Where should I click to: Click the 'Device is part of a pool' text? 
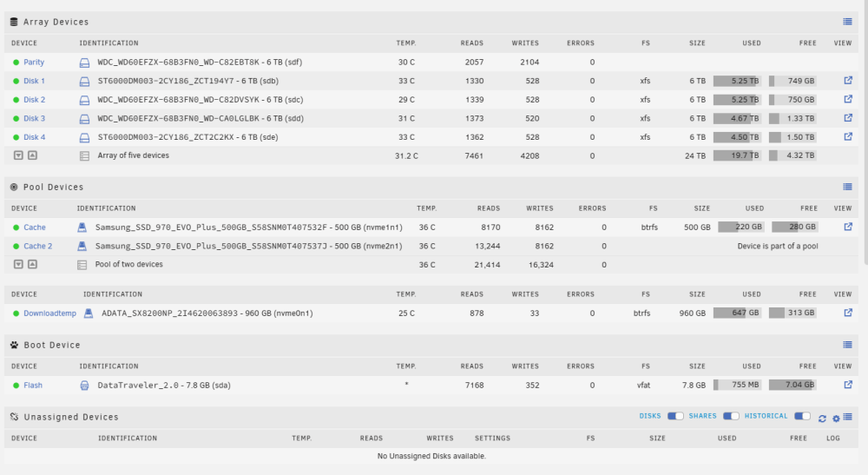(777, 247)
